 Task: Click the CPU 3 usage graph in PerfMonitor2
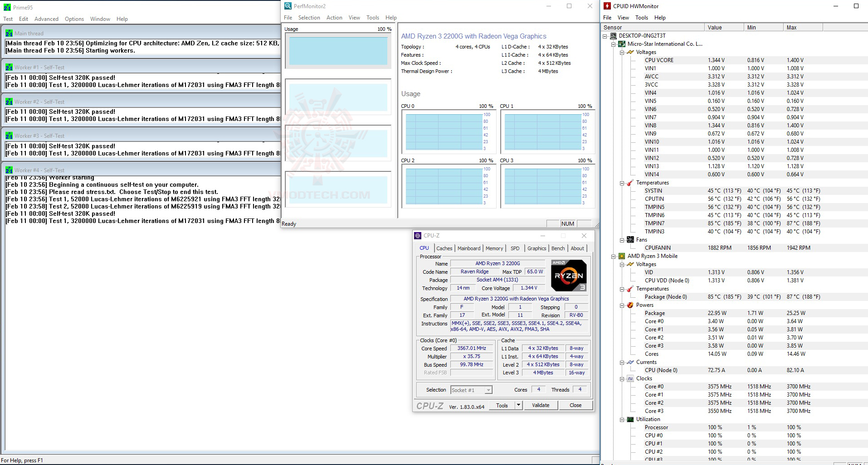coord(547,186)
